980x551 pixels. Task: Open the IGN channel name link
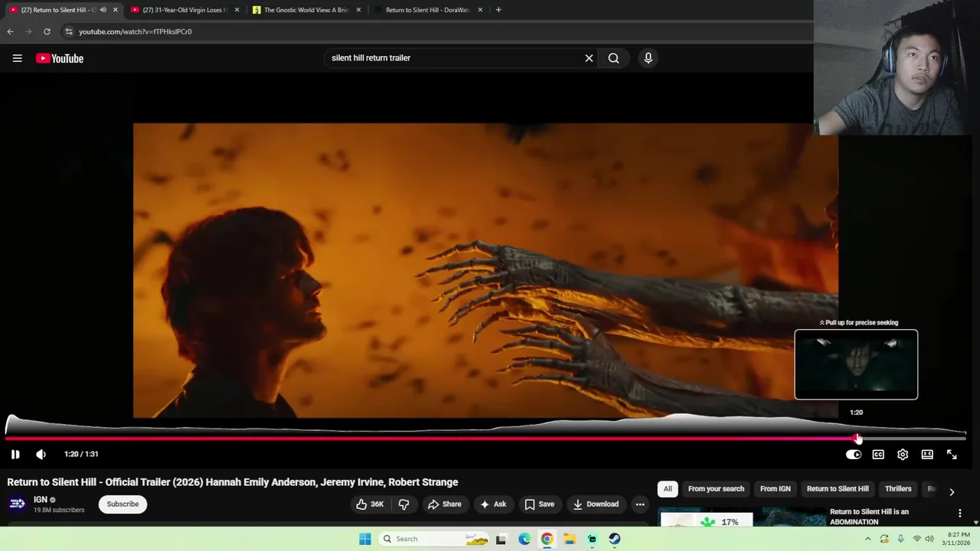41,500
